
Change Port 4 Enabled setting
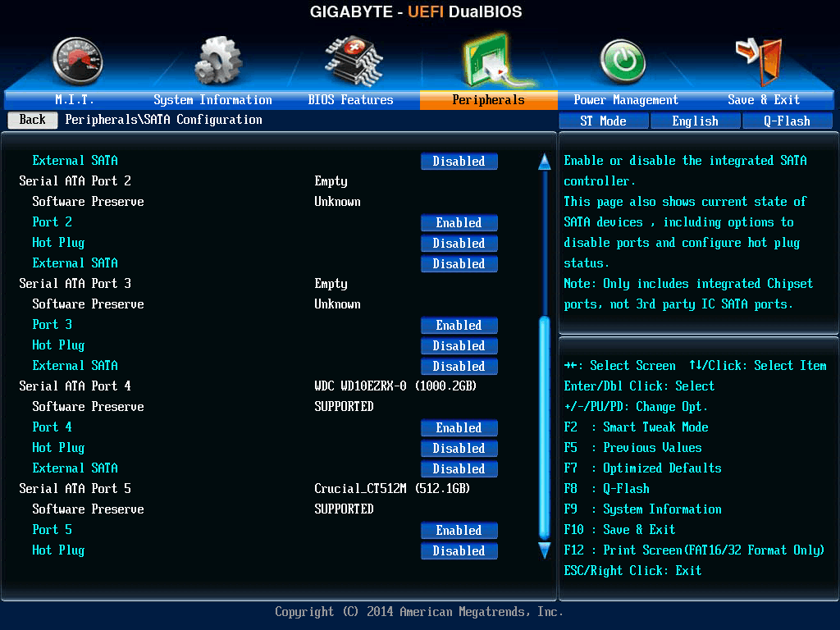click(459, 428)
